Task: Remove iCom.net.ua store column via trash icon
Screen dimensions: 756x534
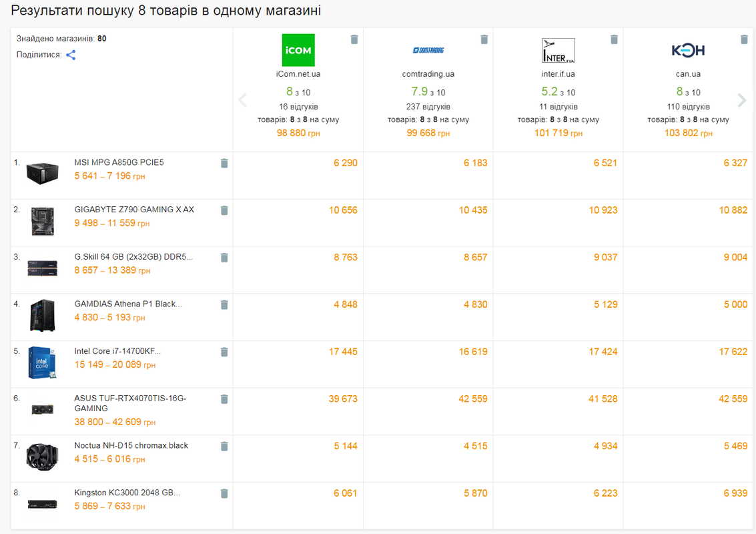Action: tap(354, 39)
